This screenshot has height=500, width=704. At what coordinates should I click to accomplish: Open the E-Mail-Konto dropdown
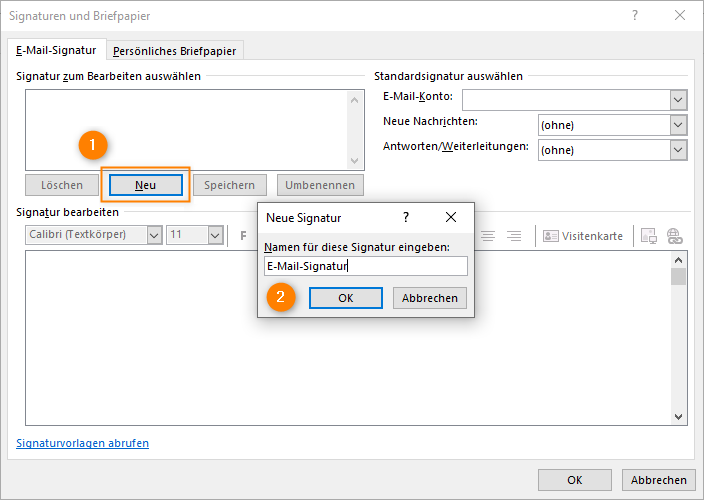point(678,100)
